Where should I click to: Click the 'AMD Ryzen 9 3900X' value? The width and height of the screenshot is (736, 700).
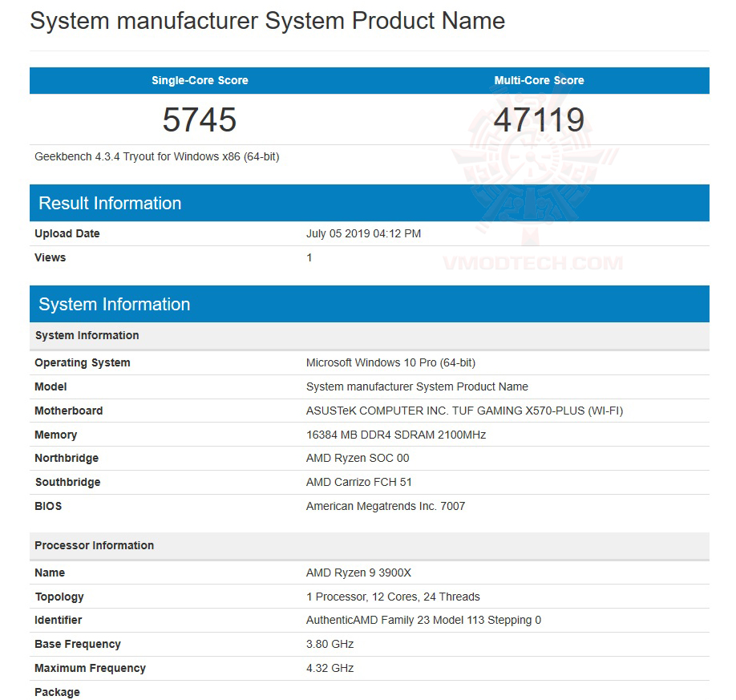coord(358,573)
